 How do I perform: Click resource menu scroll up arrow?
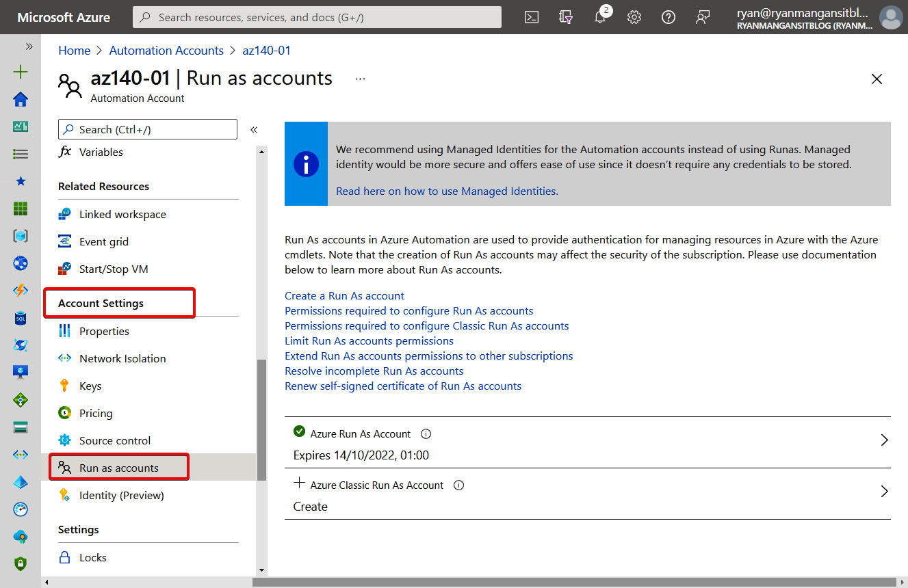261,152
